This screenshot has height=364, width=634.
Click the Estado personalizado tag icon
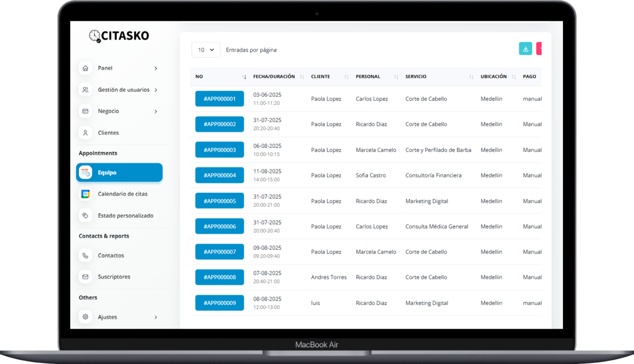tap(85, 216)
